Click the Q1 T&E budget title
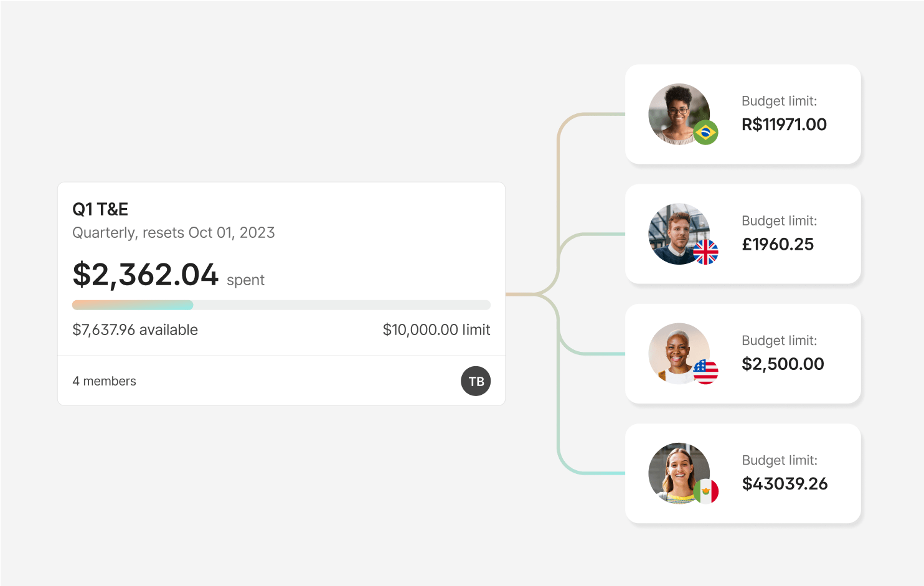This screenshot has width=924, height=586. point(100,209)
